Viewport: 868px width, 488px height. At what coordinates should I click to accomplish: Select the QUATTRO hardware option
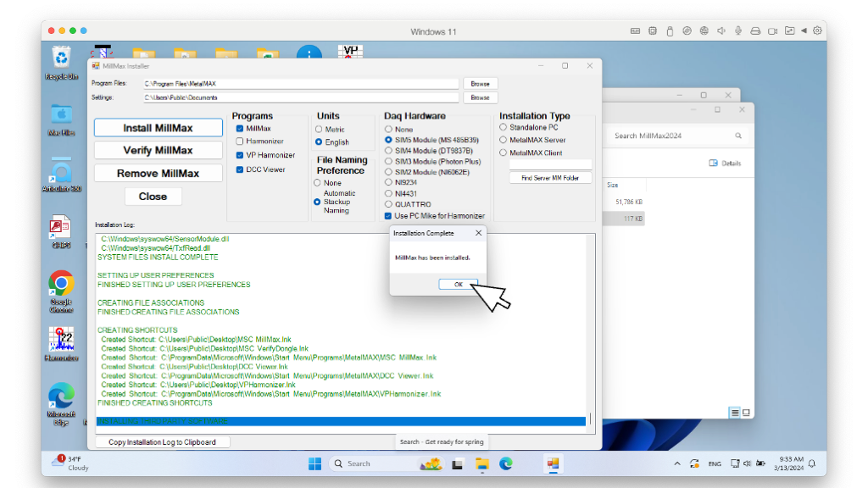(x=388, y=204)
